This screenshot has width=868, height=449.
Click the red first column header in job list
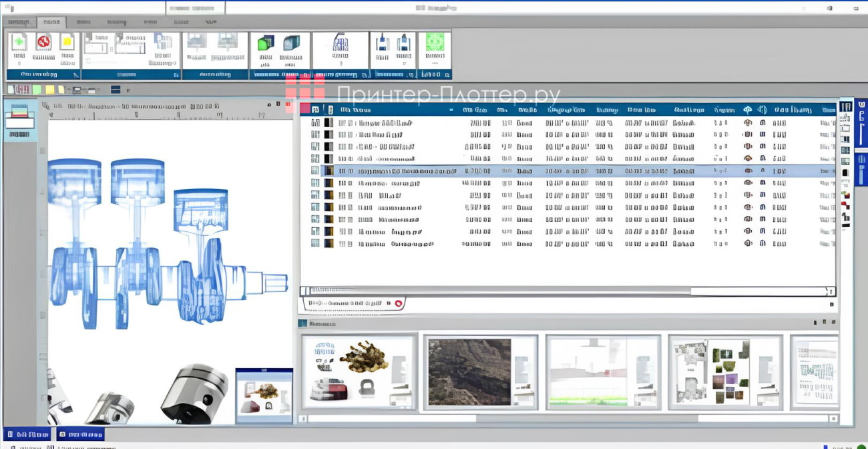(x=305, y=109)
